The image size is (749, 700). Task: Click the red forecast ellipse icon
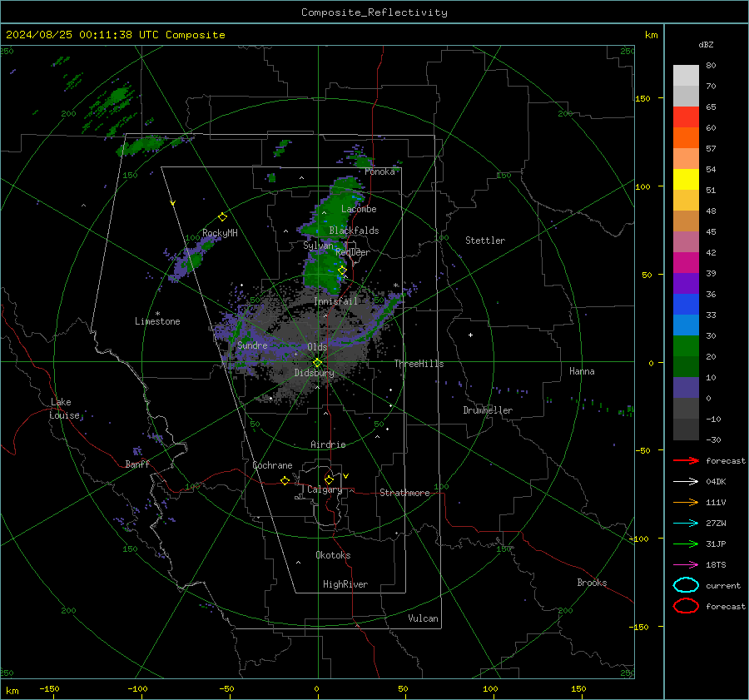pos(686,606)
